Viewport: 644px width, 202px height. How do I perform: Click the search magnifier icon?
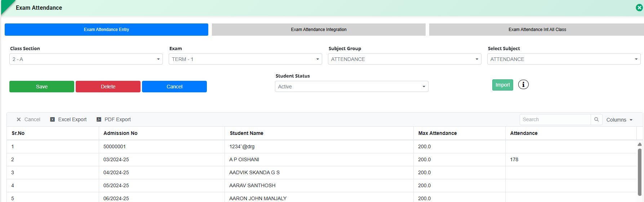pyautogui.click(x=596, y=119)
